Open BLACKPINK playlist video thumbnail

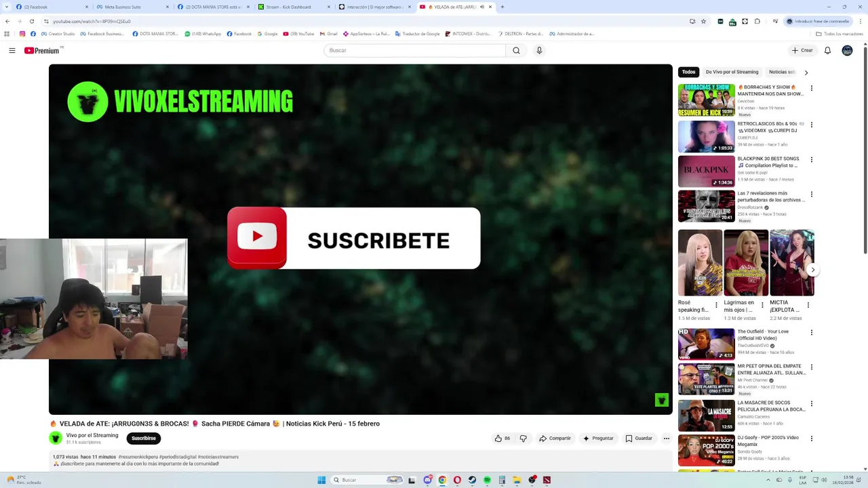pos(707,171)
